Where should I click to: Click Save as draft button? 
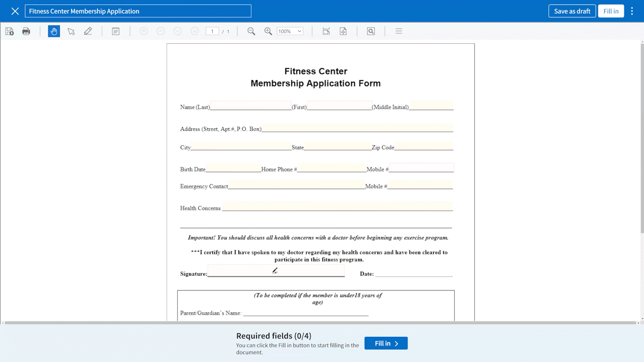click(x=572, y=11)
